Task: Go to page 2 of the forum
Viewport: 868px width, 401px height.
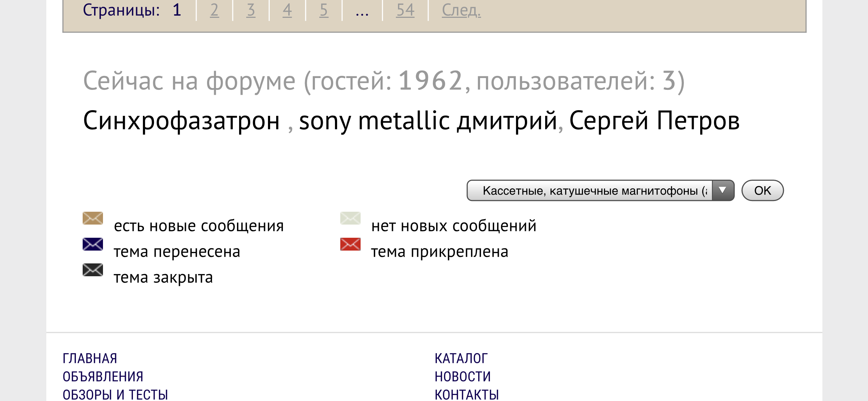Action: 214,10
